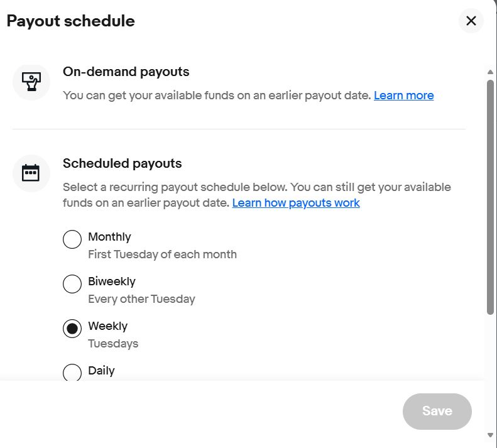Click the Biweekly option label text
This screenshot has height=448, width=497.
pos(112,281)
